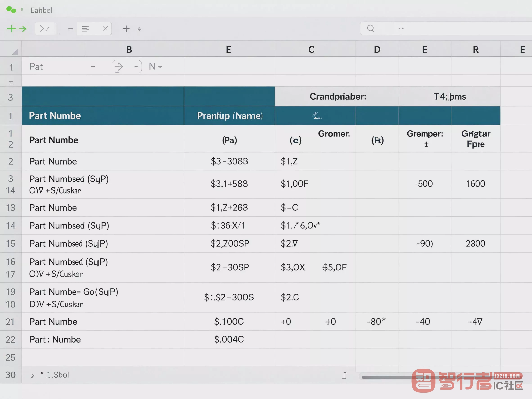
Task: Click the 'T4;,pms' header cell
Action: tap(449, 97)
